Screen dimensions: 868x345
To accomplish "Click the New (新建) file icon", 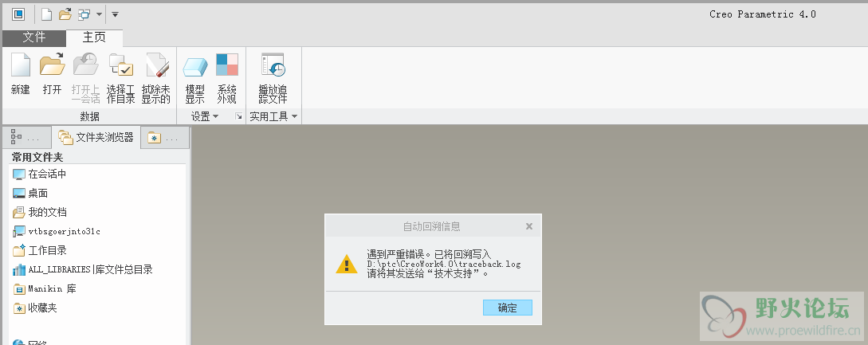I will (21, 65).
